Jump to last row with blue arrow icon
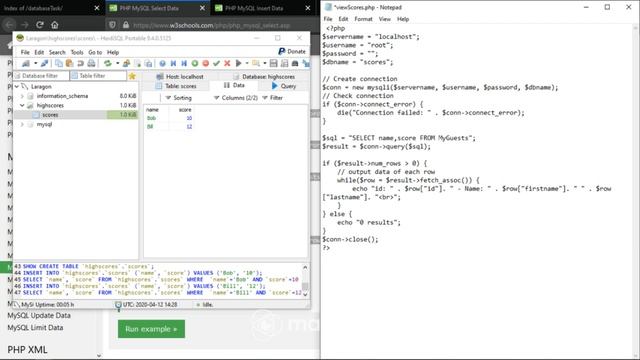Screen dimensions: 640x360 (x=184, y=63)
